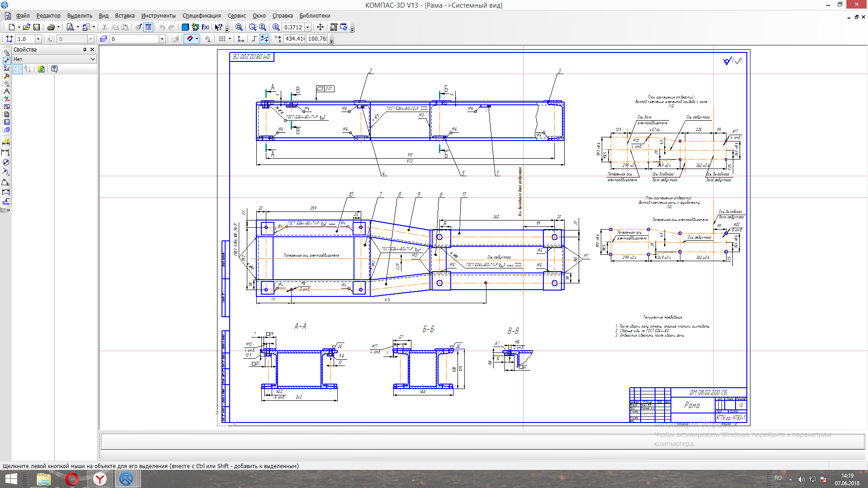Click the properties panel help button
Viewport: 868px width, 488px height.
(54, 69)
